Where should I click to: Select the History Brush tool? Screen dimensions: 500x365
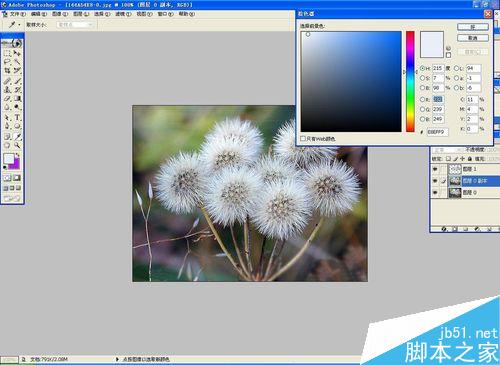(x=17, y=89)
